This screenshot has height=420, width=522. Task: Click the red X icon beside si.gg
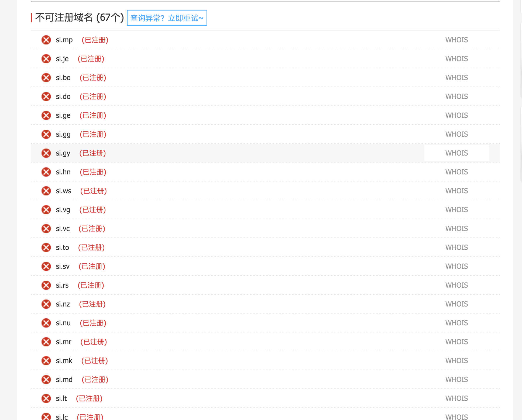click(46, 134)
